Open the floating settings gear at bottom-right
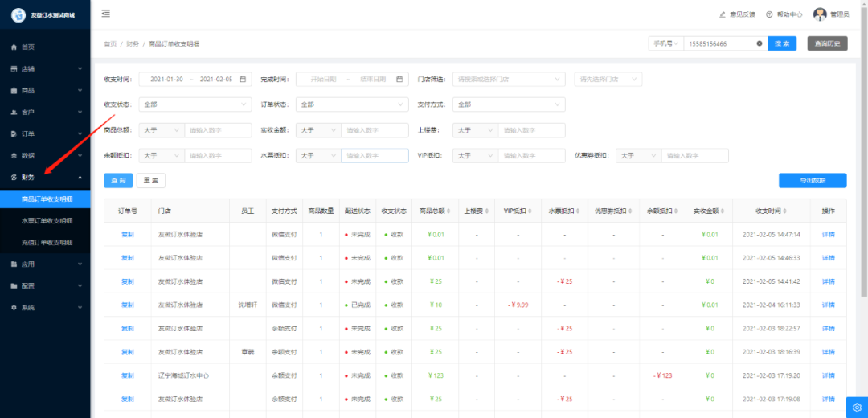This screenshot has height=418, width=868. click(857, 408)
